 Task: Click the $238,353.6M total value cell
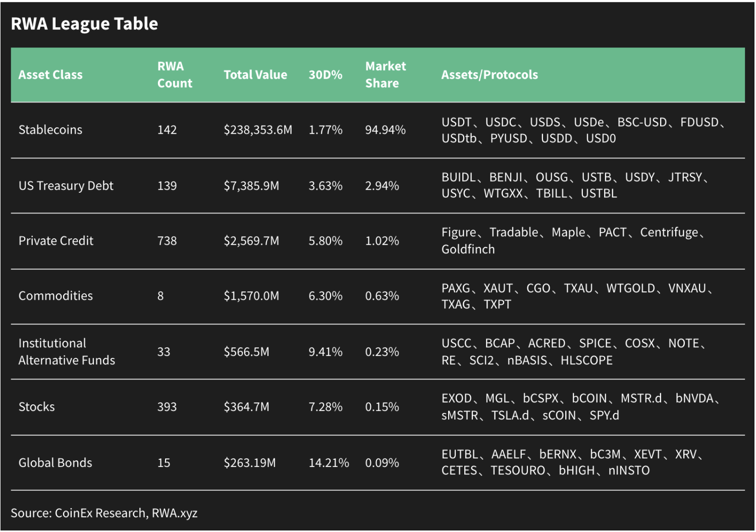pos(258,130)
